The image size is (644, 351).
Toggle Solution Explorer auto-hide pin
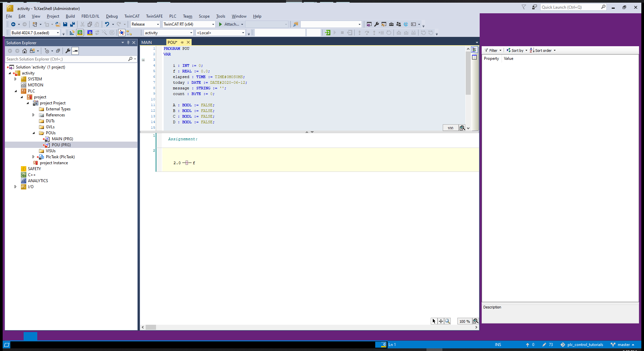(x=128, y=43)
